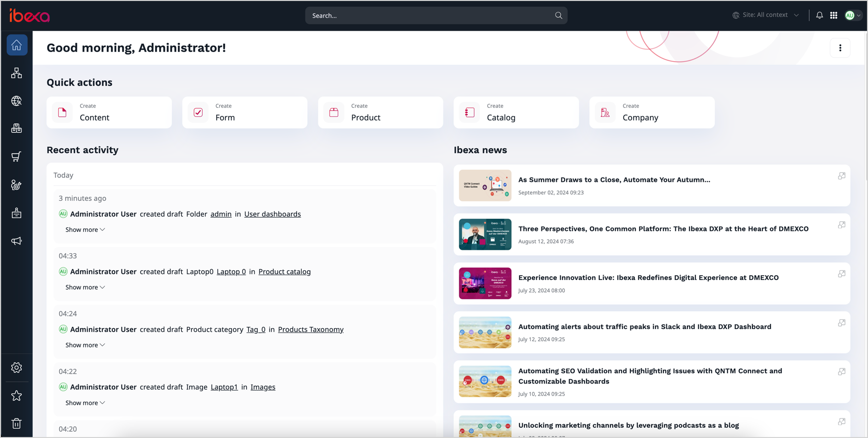Screen dimensions: 868x438
Task: Open the Product catalog box icon
Action: [17, 128]
